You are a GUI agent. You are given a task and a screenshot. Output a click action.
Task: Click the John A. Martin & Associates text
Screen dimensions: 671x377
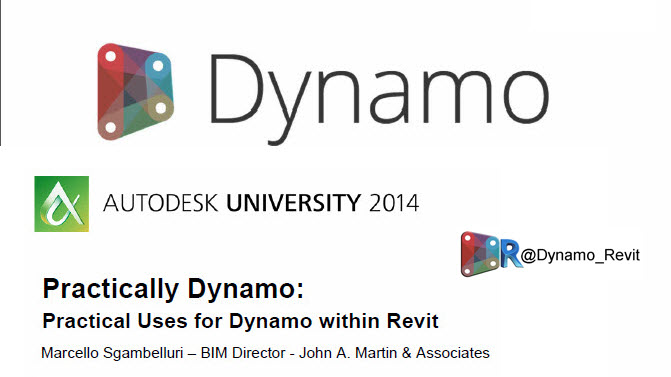394,353
